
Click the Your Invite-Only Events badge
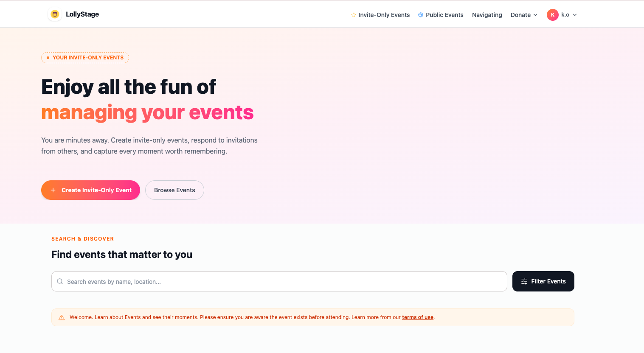point(85,58)
